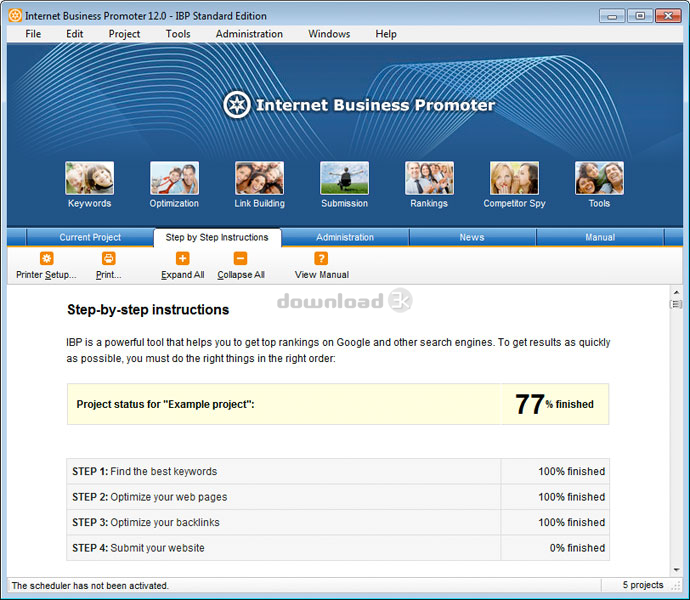This screenshot has height=600, width=690.
Task: Click '100% finished' in STEP 1 row
Action: pos(572,471)
